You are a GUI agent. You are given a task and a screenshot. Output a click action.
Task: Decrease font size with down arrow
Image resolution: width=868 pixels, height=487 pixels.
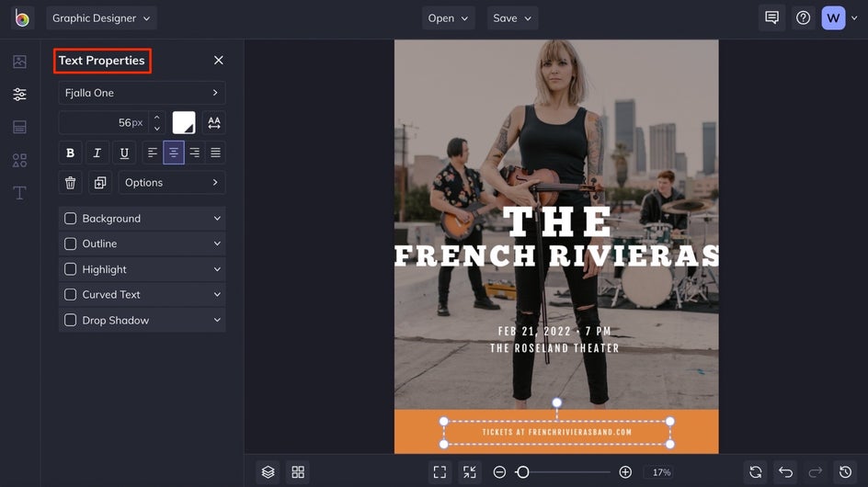(157, 129)
